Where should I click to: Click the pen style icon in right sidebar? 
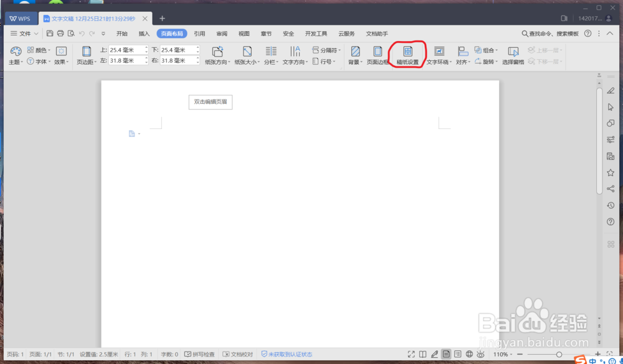pyautogui.click(x=611, y=90)
